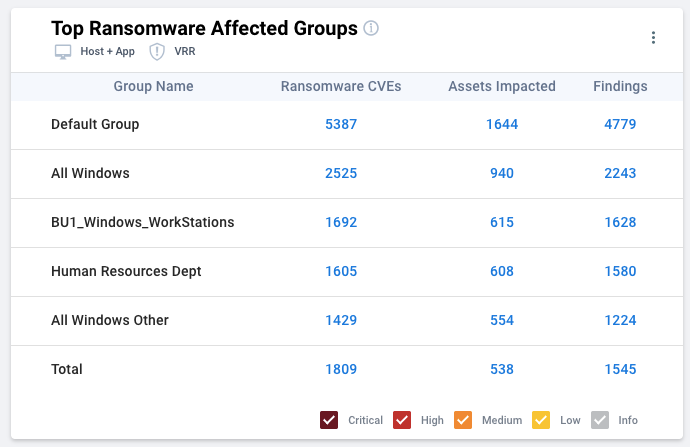Click the Host + App label

point(107,51)
